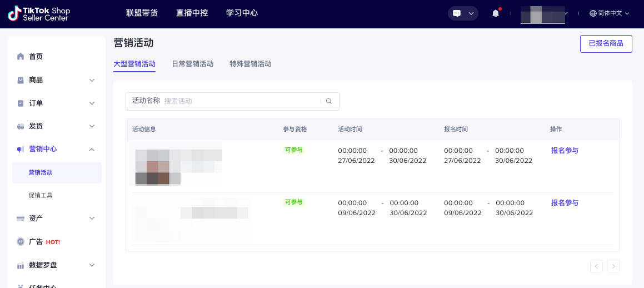Open the 学习中心 menu
Screen dimensions: 644x288
pyautogui.click(x=242, y=13)
